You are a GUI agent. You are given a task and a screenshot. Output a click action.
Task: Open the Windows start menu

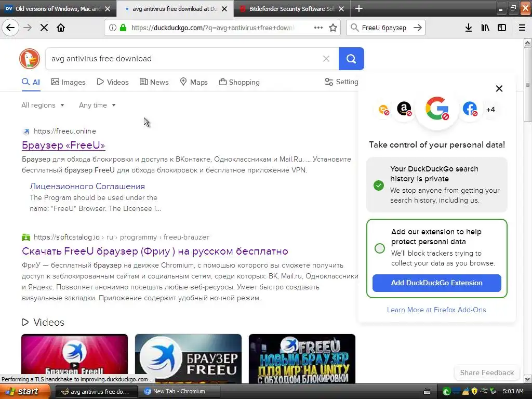[x=25, y=392]
